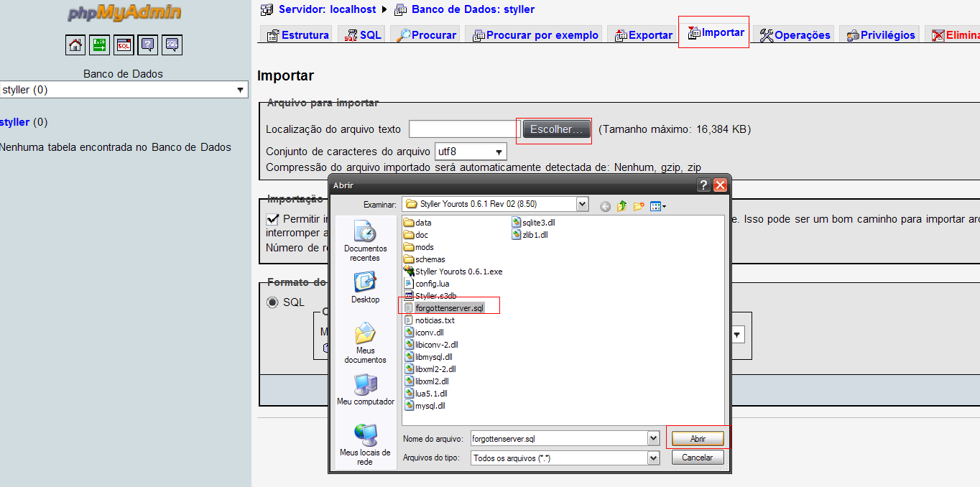Select the doc folder
The image size is (980, 487).
pyautogui.click(x=416, y=235)
